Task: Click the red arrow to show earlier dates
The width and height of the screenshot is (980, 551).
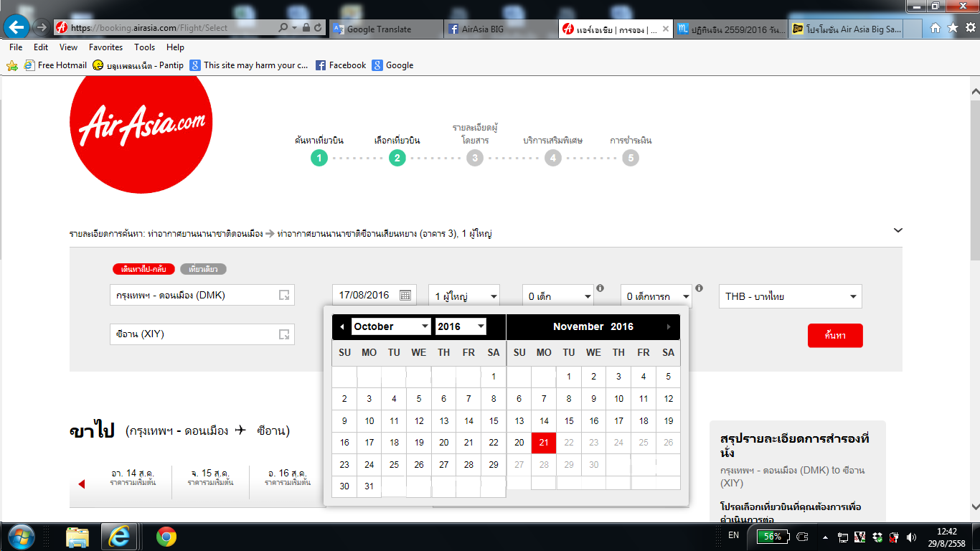Action: pyautogui.click(x=81, y=484)
